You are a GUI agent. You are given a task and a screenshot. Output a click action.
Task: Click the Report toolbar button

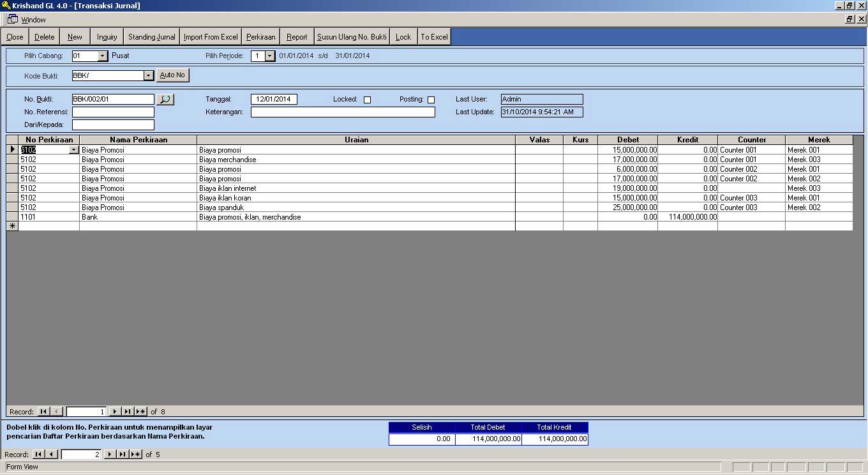297,37
